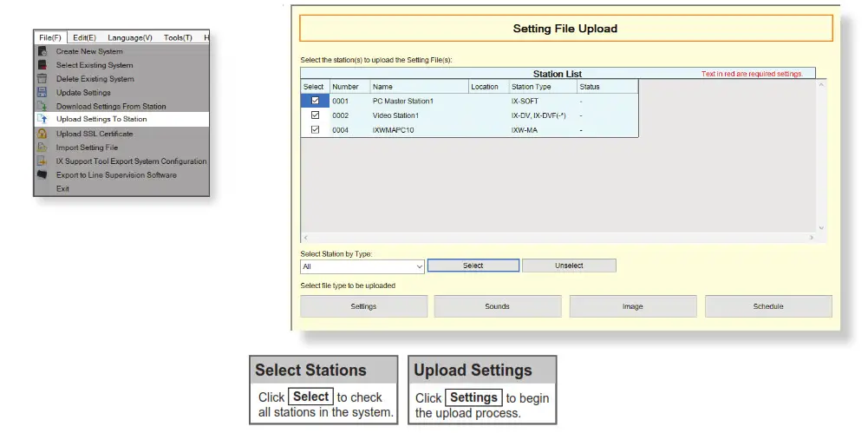Click the Unselect button
The image size is (868, 433).
click(569, 266)
